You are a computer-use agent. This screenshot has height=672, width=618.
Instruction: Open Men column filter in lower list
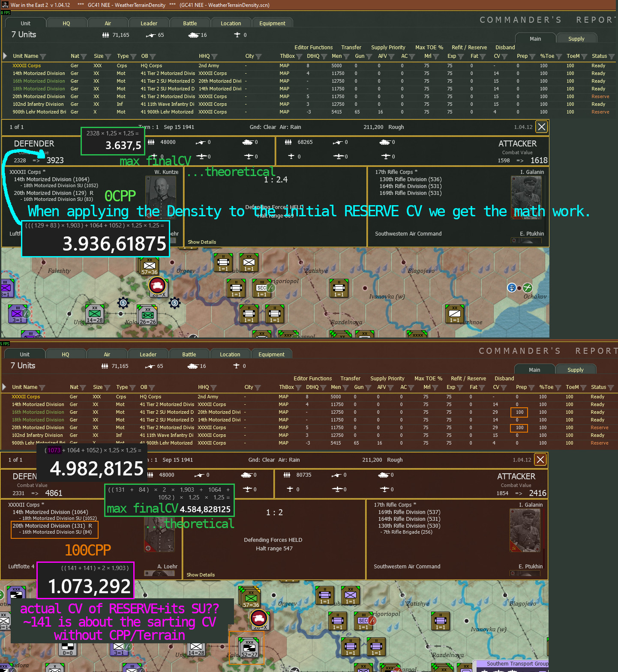345,388
